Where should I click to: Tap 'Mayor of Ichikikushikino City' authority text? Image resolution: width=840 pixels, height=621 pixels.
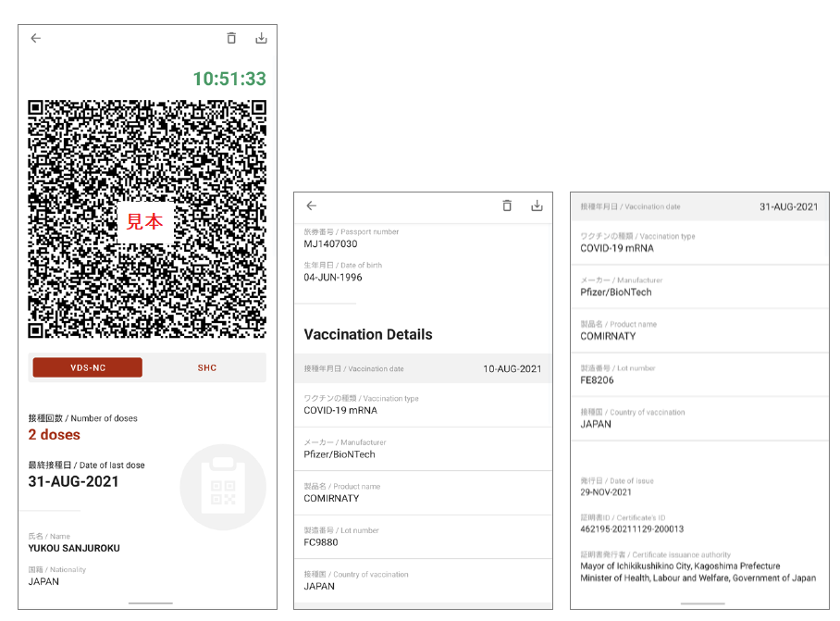pyautogui.click(x=680, y=565)
